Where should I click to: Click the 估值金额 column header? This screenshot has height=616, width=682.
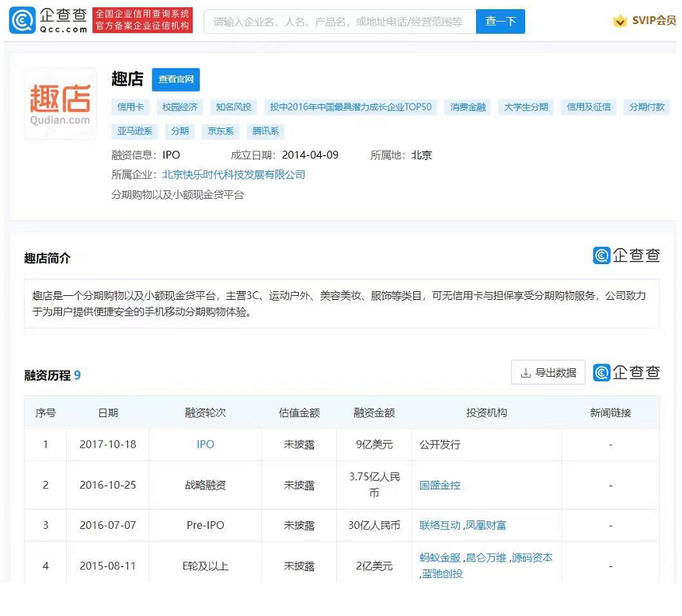click(299, 412)
